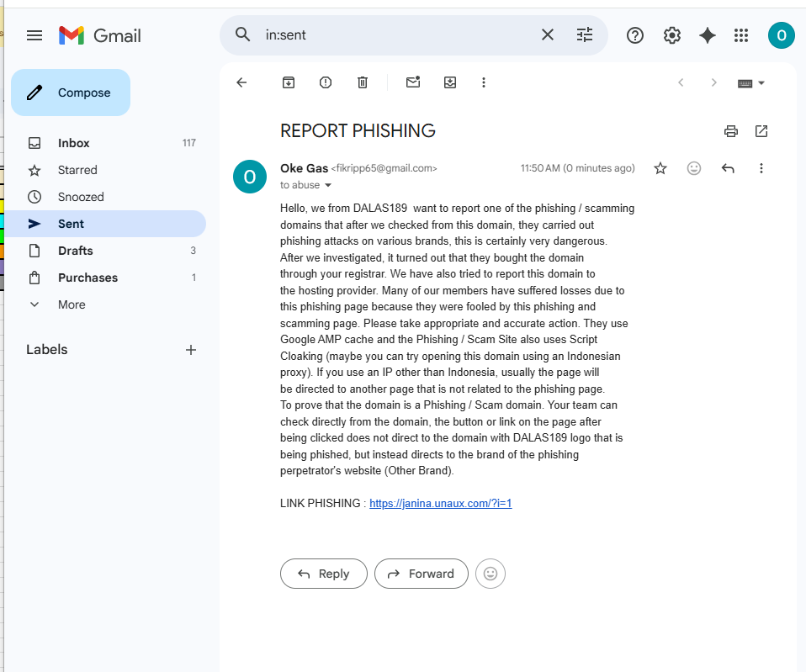Viewport: 806px width, 672px height.
Task: Expand the More folders list
Action: point(105,304)
